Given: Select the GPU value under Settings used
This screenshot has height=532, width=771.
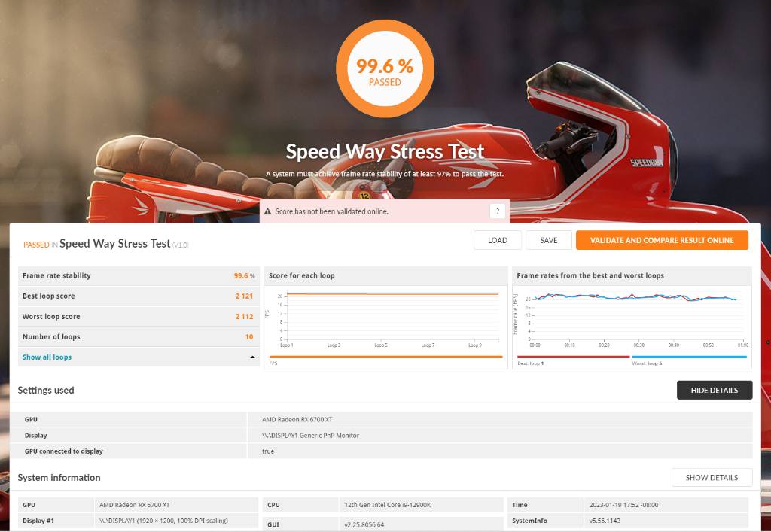Looking at the screenshot, I should (x=297, y=420).
